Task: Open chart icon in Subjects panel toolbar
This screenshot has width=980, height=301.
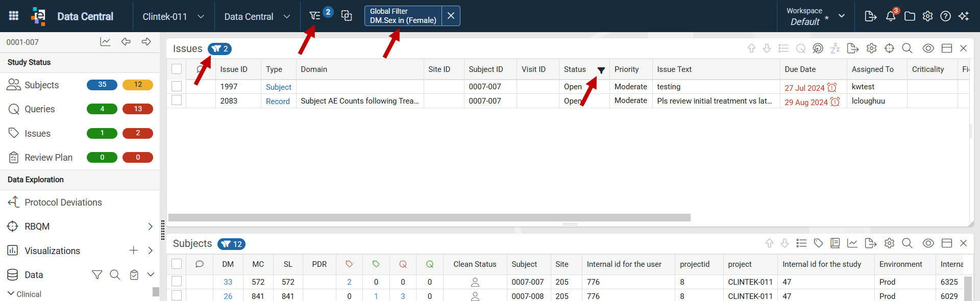Action: [852, 243]
